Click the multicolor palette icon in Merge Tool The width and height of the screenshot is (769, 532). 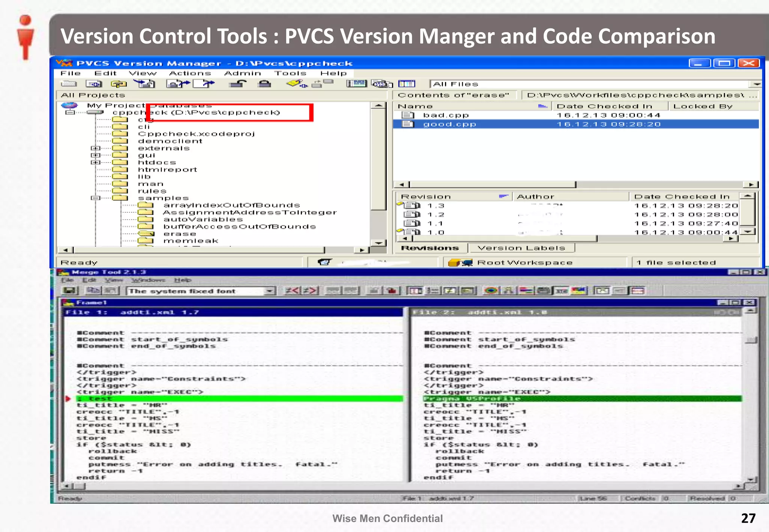(x=579, y=291)
